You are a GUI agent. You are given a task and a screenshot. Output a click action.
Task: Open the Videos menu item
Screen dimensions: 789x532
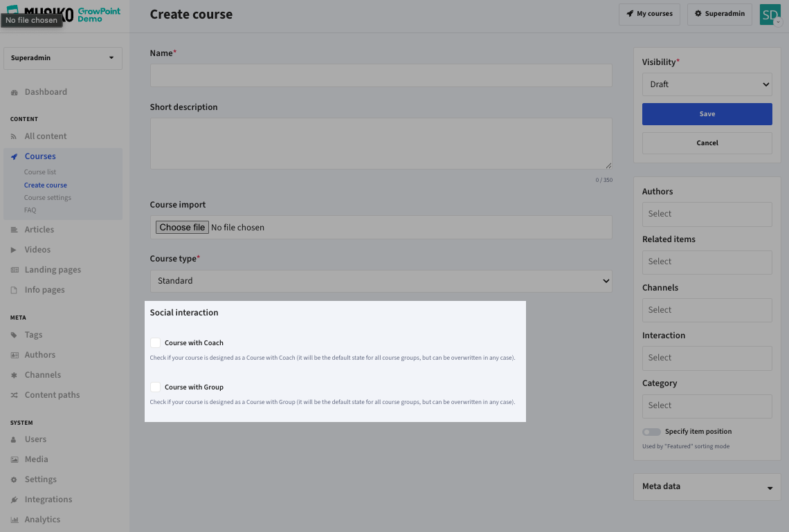38,250
